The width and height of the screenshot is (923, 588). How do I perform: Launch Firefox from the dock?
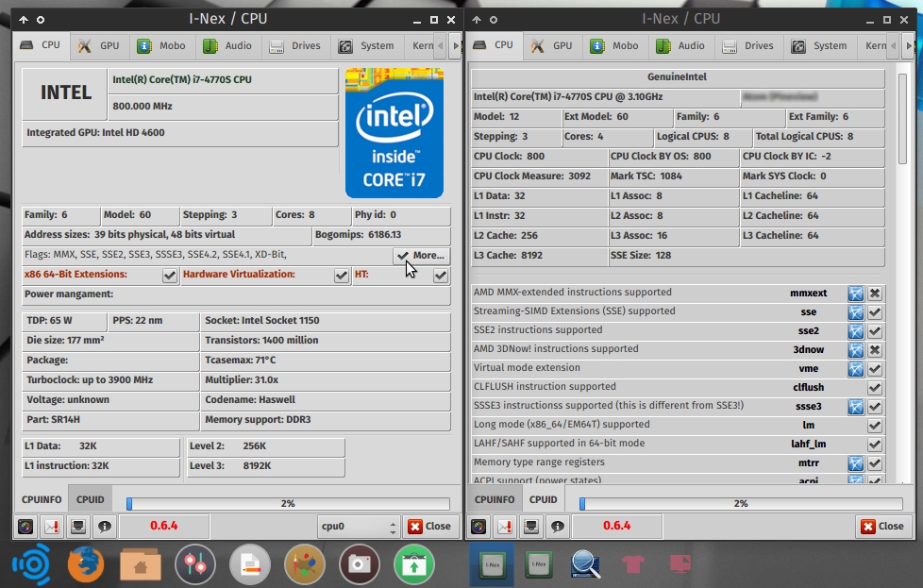click(86, 564)
